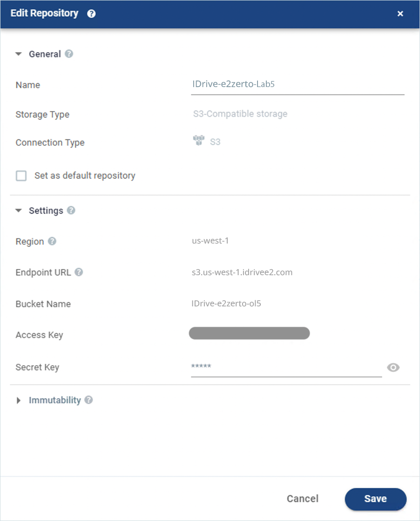
Task: Enable Set as default repository checkbox
Action: (21, 176)
